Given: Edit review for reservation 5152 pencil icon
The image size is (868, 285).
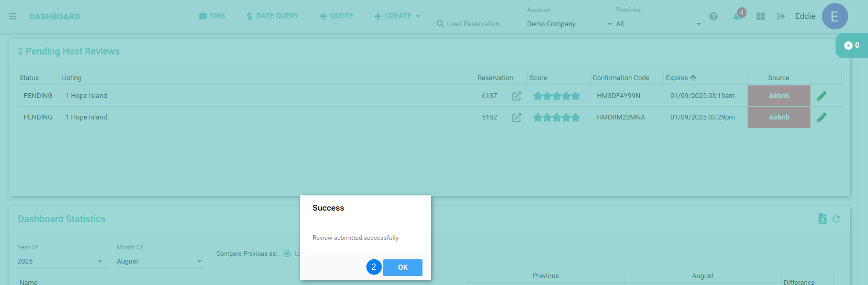Looking at the screenshot, I should coord(821,117).
